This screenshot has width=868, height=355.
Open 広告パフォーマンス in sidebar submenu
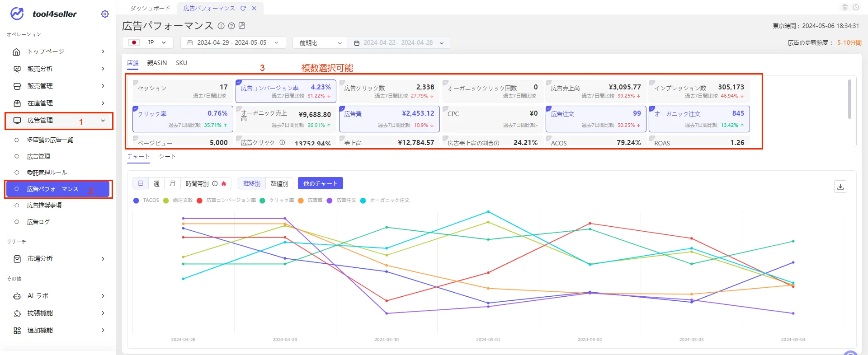pos(58,189)
